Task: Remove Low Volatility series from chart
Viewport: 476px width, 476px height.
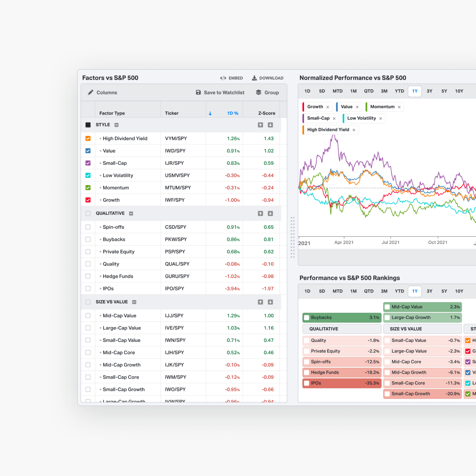Action: pos(380,119)
